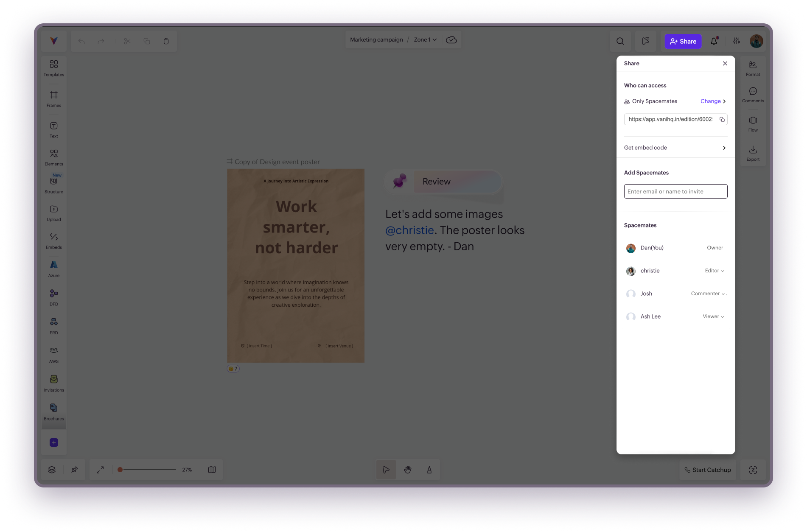The width and height of the screenshot is (807, 532).
Task: Click the copy link icon beside URL
Action: (x=722, y=120)
